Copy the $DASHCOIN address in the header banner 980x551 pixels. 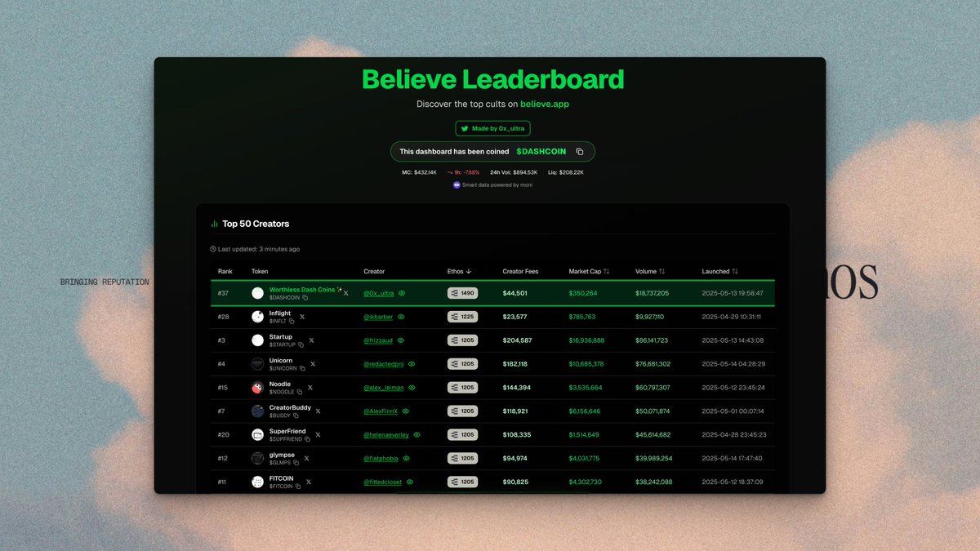coord(580,152)
